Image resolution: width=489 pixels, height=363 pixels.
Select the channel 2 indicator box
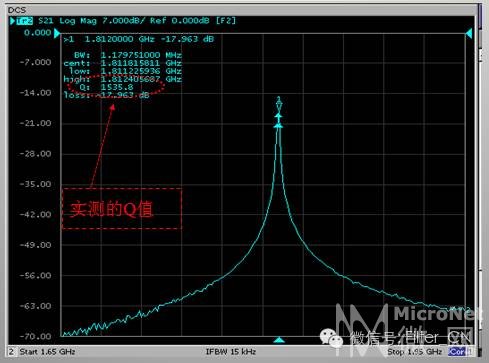pos(12,351)
